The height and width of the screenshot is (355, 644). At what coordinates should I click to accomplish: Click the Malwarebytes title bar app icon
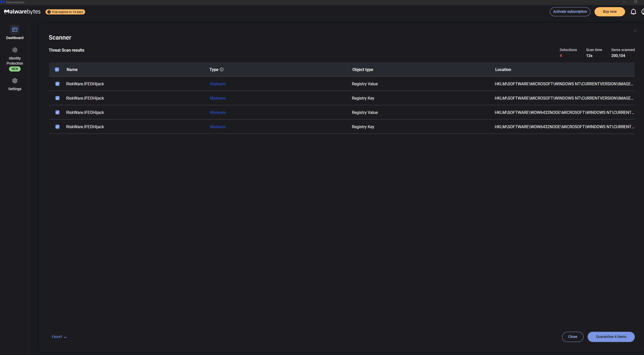(3, 2)
